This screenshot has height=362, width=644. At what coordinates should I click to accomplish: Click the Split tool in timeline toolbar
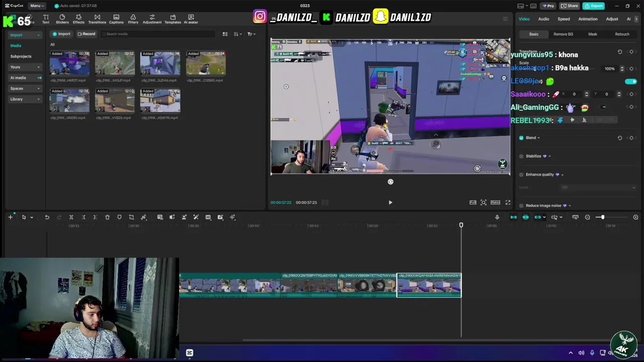tap(71, 217)
